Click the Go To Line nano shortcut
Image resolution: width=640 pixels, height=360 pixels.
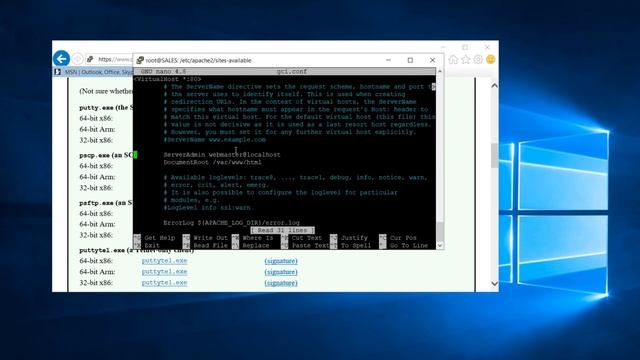404,246
